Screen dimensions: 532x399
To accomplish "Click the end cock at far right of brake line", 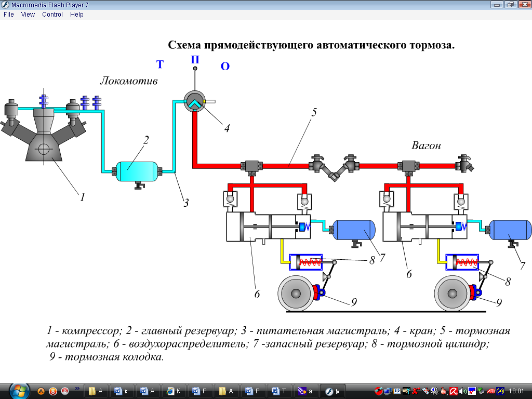I will coord(464,164).
